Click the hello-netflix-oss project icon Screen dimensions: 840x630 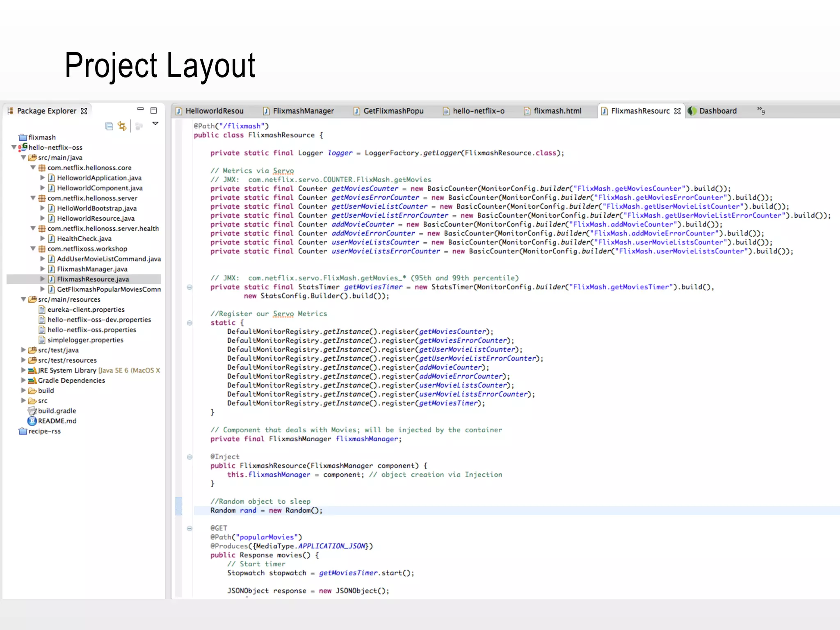23,147
